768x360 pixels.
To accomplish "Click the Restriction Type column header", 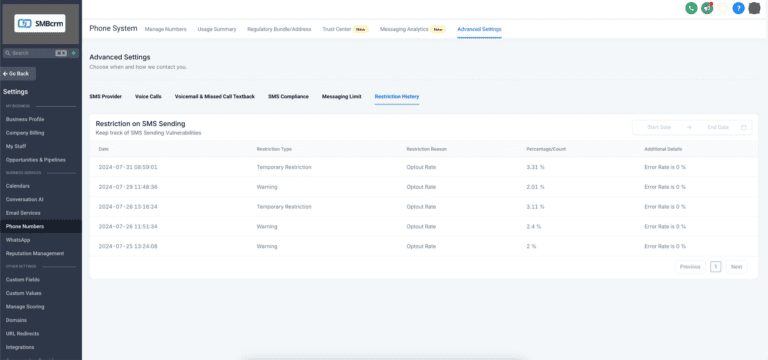I will [x=274, y=149].
